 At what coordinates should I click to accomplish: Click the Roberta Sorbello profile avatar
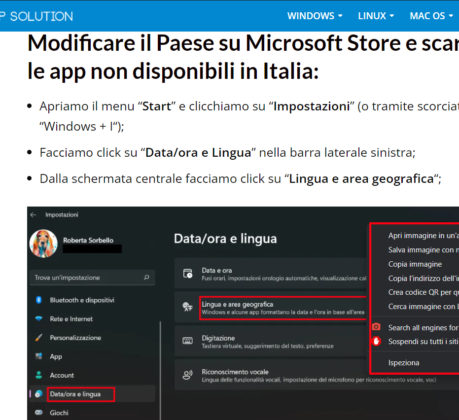(x=44, y=244)
